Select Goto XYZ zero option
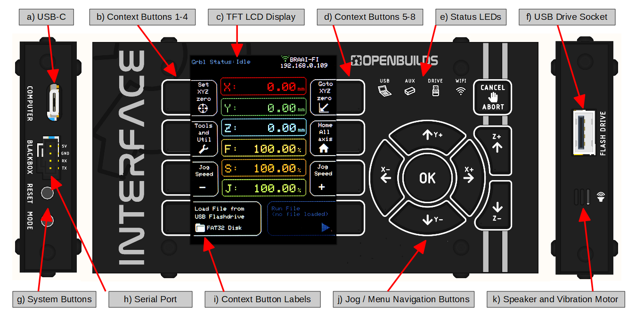644x322 pixels. tap(324, 97)
